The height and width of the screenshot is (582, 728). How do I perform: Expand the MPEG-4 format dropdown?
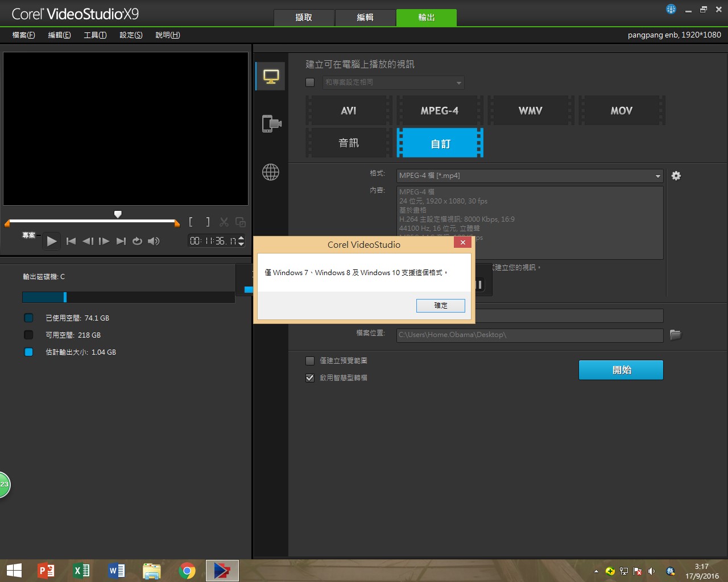point(658,176)
